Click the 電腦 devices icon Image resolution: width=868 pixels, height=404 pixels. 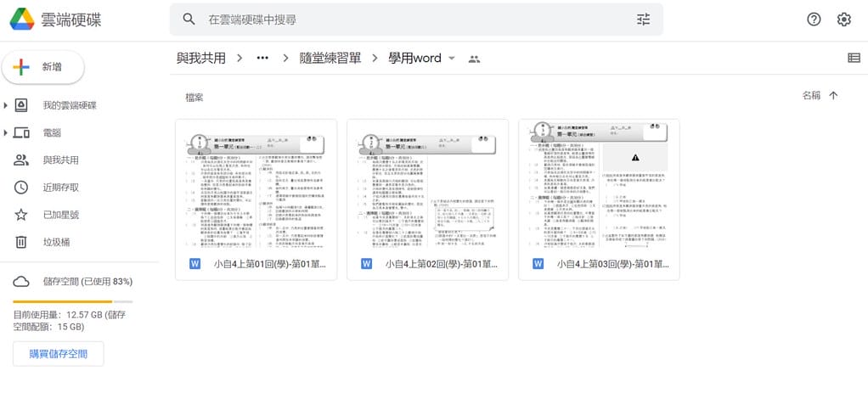point(21,132)
